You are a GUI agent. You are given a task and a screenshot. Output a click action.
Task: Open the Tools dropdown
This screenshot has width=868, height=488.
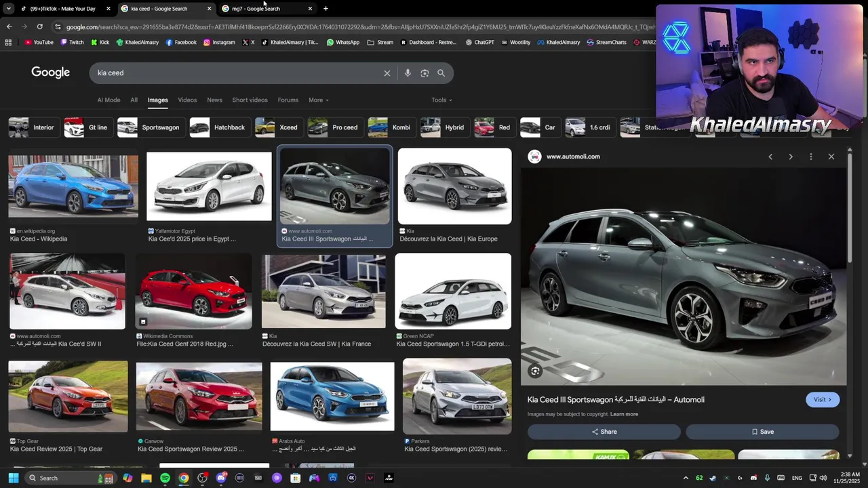[x=441, y=100]
